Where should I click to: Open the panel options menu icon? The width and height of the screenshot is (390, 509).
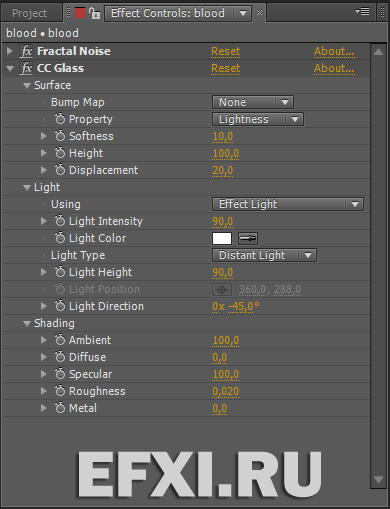[363, 12]
